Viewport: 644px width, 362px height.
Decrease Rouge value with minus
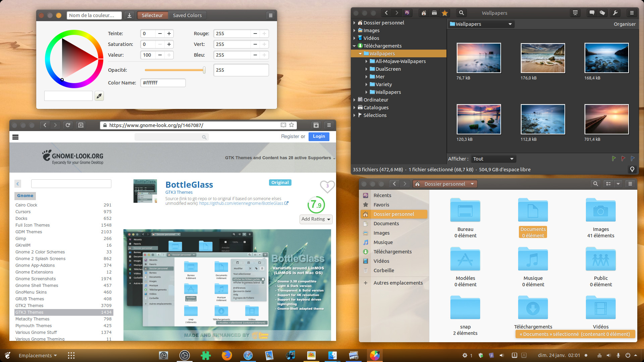coord(255,34)
